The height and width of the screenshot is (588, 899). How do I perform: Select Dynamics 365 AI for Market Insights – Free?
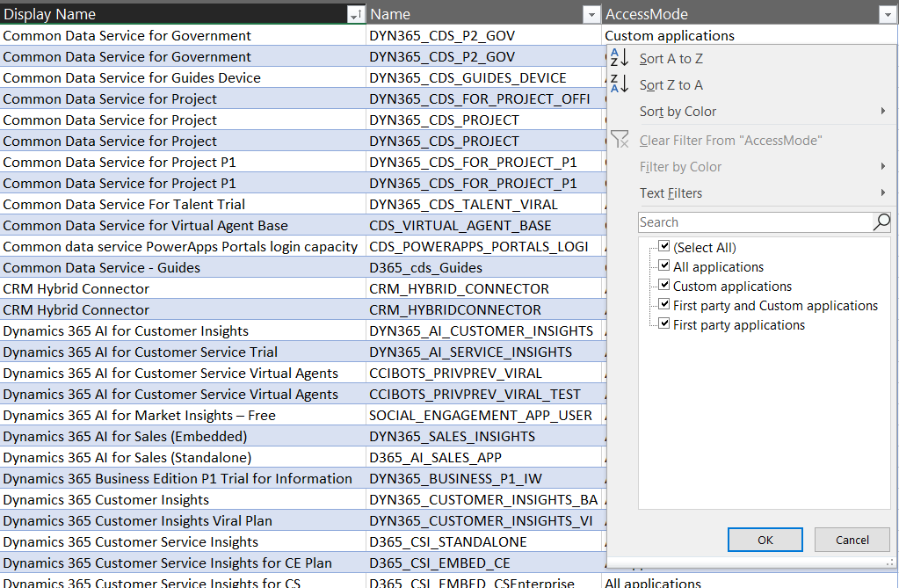(183, 416)
